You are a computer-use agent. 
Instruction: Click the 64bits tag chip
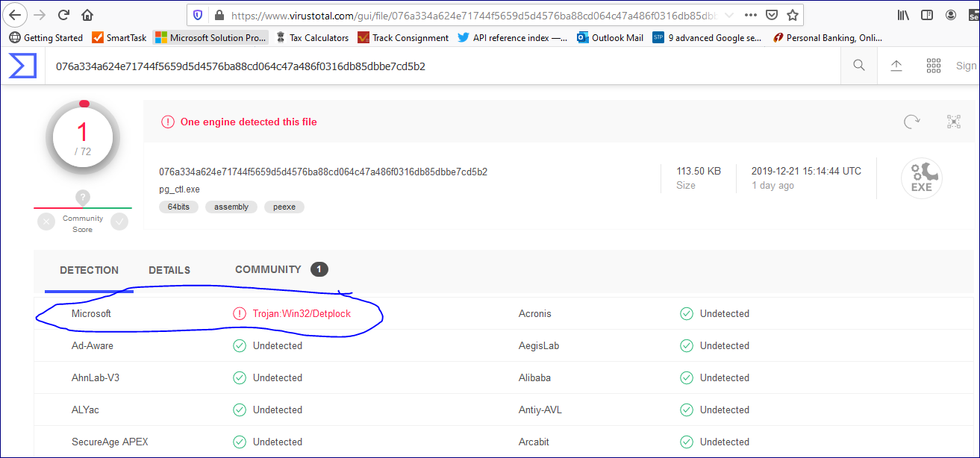tap(178, 207)
